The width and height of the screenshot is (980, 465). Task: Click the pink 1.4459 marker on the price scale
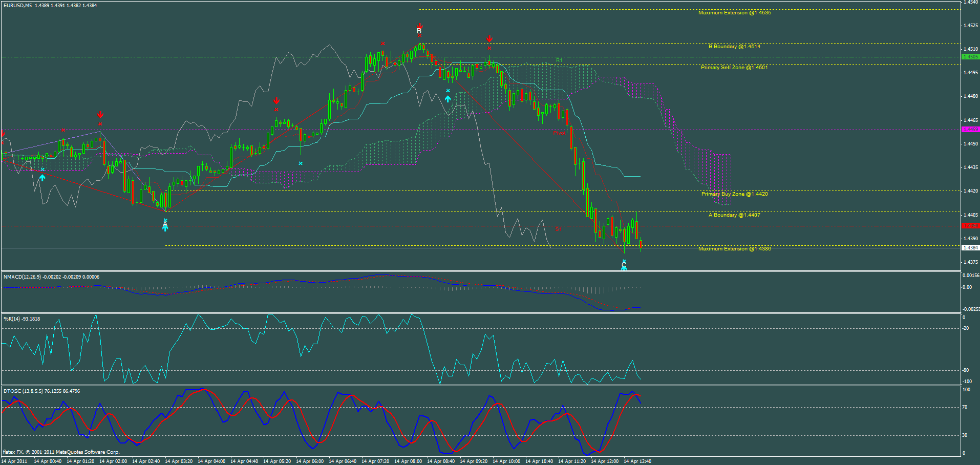click(x=970, y=130)
